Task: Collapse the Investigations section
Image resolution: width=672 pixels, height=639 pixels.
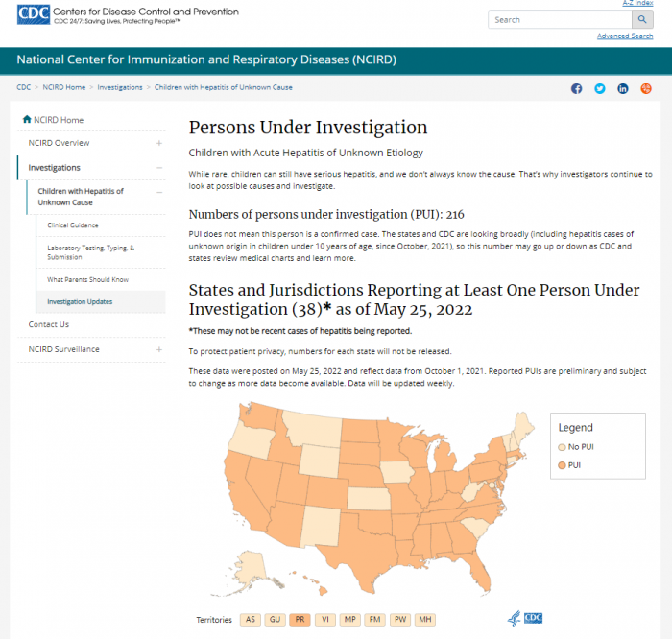Action: [159, 168]
